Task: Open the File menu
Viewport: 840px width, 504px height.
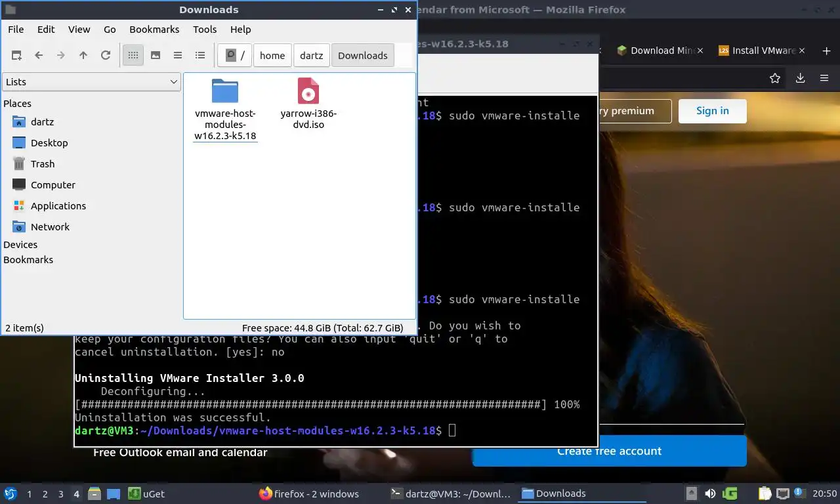Action: tap(16, 30)
